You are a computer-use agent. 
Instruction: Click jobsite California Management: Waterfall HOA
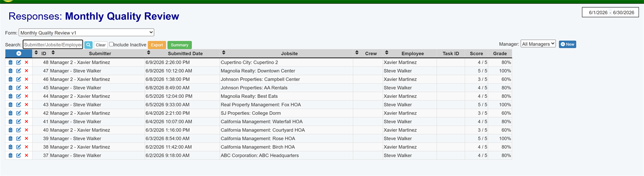tap(262, 122)
